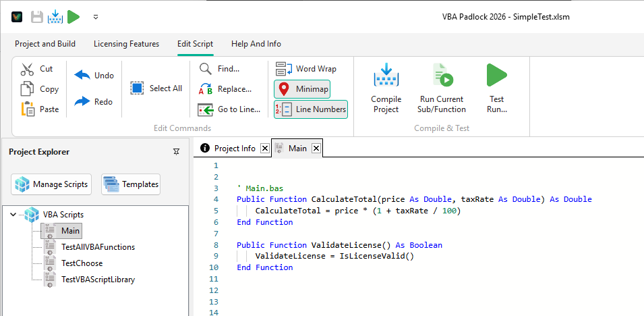Viewport: 644px width, 316px height.
Task: Click CalculateTotal in the function declaration
Action: [344, 199]
